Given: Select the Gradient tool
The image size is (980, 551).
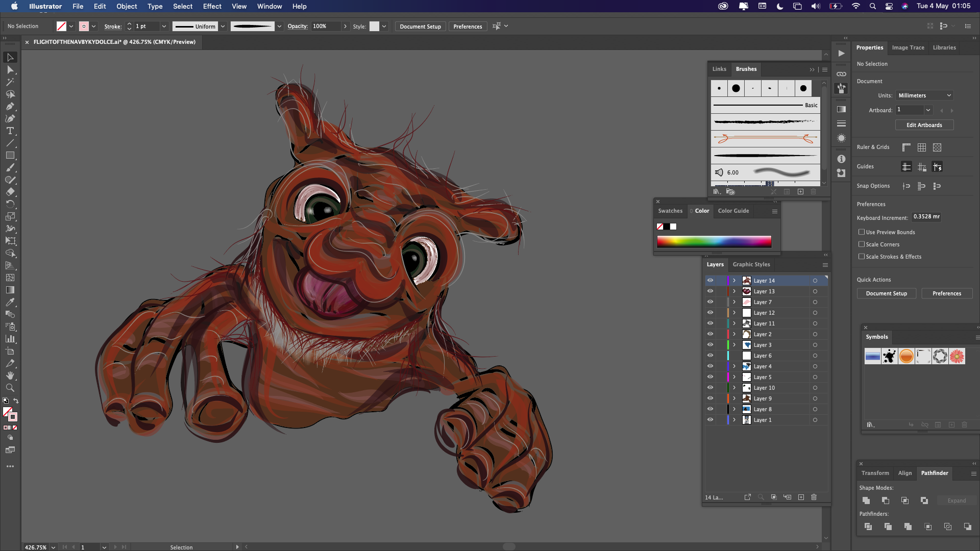Looking at the screenshot, I should [x=10, y=290].
